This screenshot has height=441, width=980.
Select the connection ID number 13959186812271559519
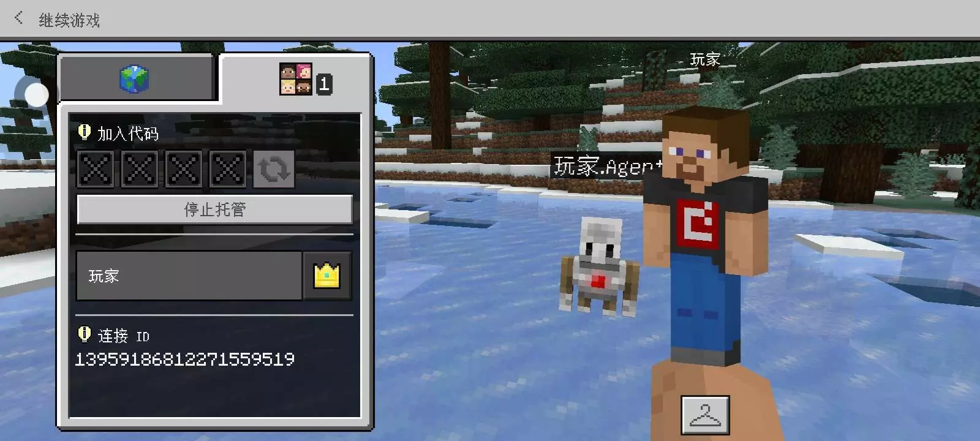pos(184,359)
